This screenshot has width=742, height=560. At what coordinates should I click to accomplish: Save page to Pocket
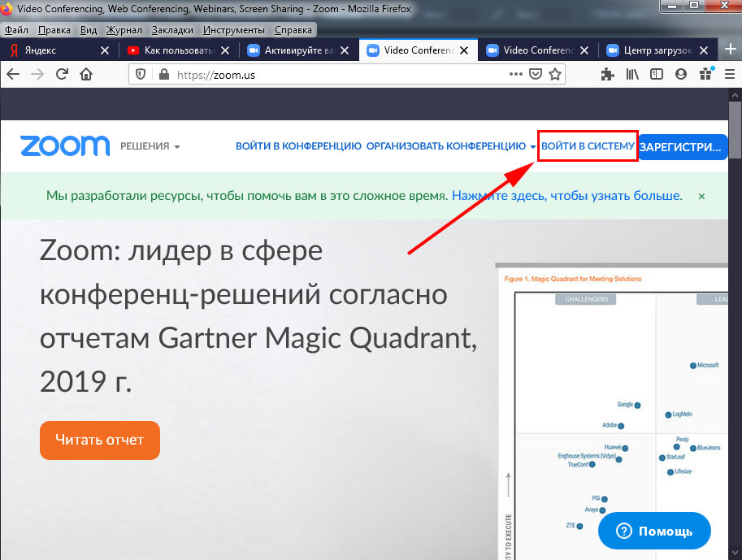tap(535, 73)
